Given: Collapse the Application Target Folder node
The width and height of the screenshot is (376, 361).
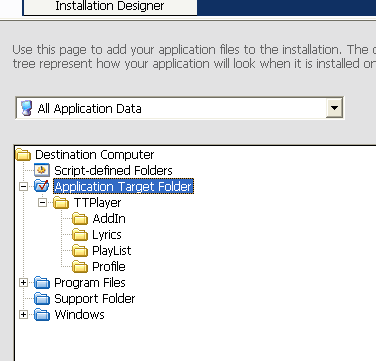Looking at the screenshot, I should pos(23,186).
